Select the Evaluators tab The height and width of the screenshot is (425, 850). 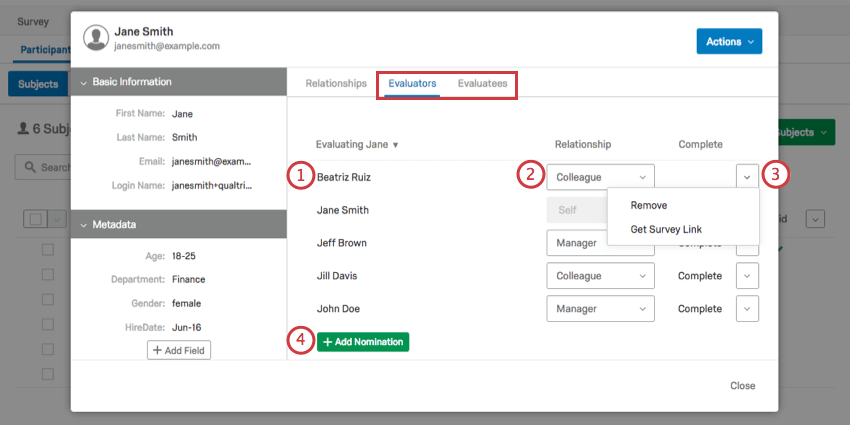tap(412, 84)
